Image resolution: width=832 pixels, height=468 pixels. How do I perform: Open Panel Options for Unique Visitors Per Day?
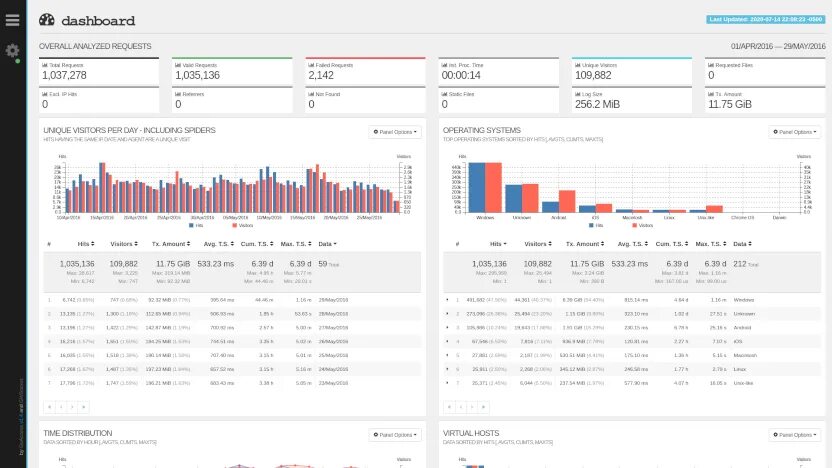(395, 132)
